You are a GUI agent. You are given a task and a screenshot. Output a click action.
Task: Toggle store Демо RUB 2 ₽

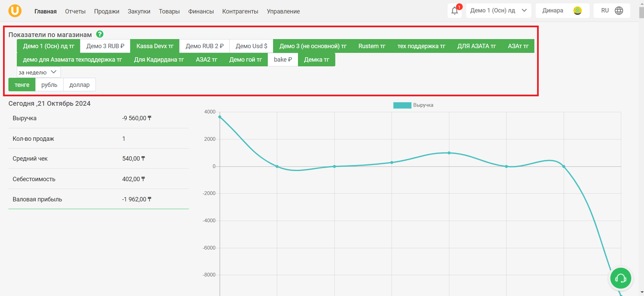(204, 46)
